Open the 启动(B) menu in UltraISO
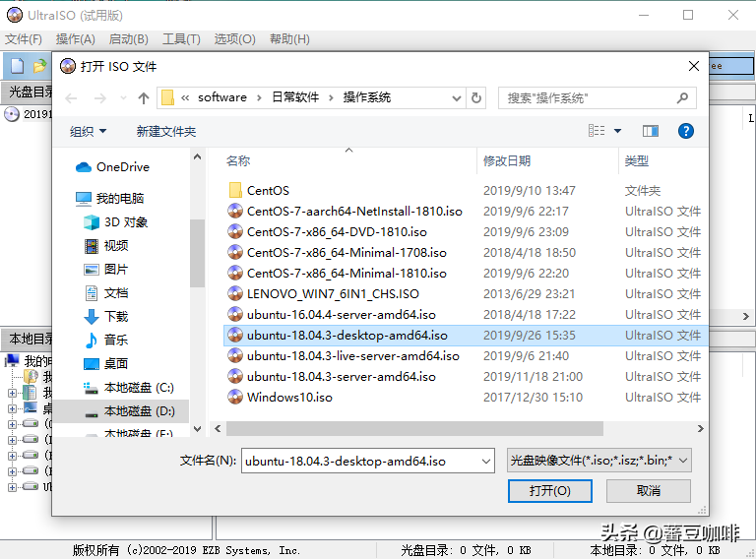Screen dimensions: 756x559 point(128,39)
